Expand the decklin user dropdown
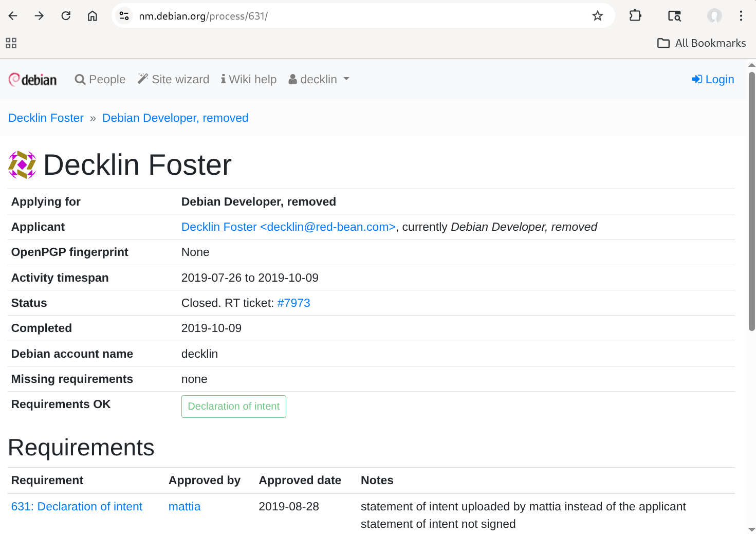Image resolution: width=756 pixels, height=534 pixels. 319,80
